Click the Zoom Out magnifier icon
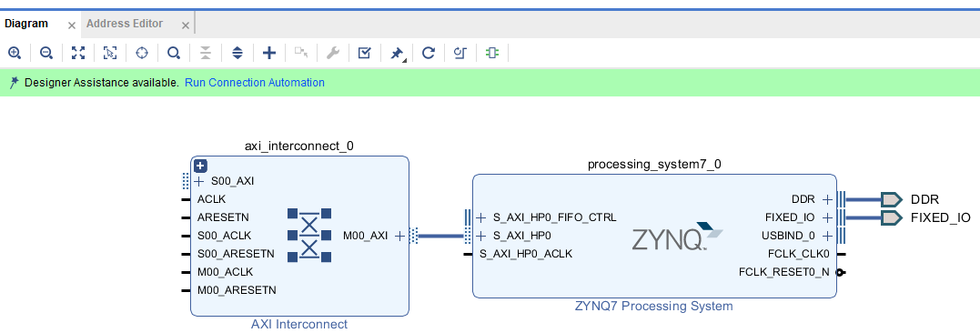 (46, 53)
